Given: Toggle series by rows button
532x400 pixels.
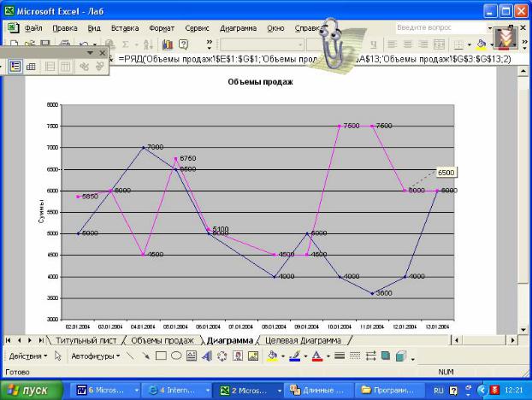Looking at the screenshot, I should coord(50,66).
